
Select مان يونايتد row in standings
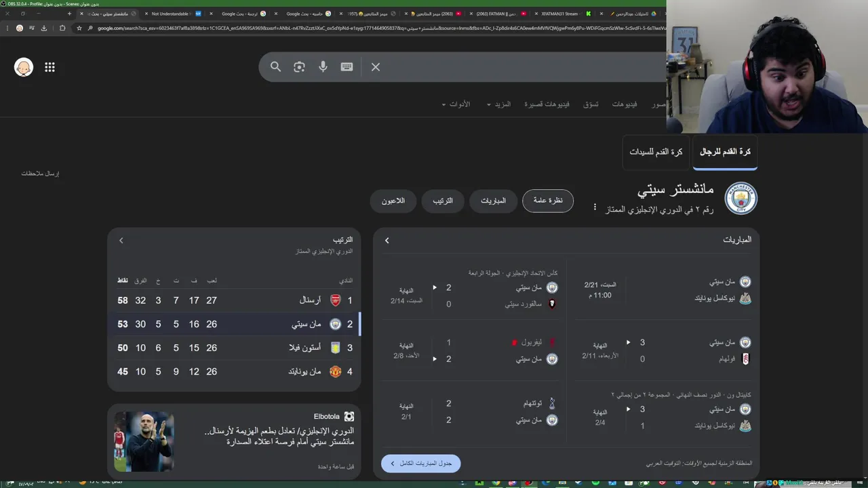(x=234, y=371)
